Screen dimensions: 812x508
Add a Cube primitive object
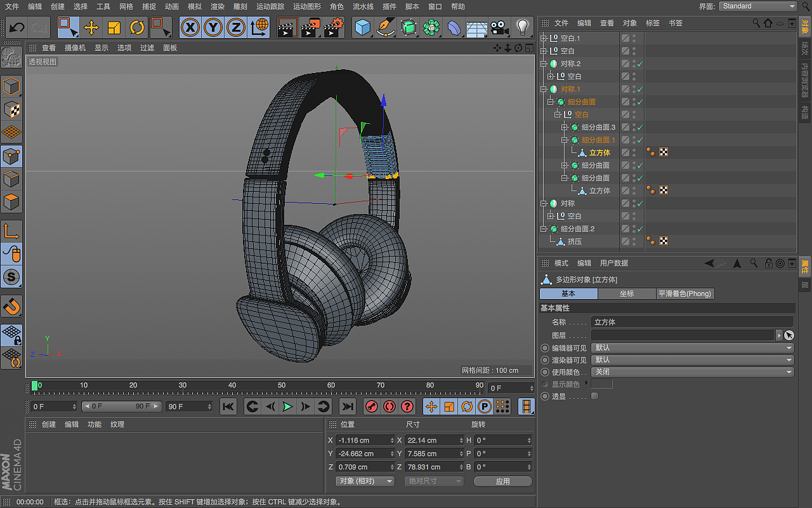tap(362, 27)
